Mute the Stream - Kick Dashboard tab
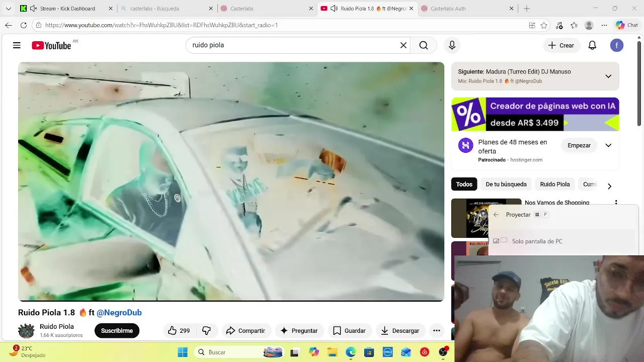Image resolution: width=644 pixels, height=362 pixels. click(33, 9)
